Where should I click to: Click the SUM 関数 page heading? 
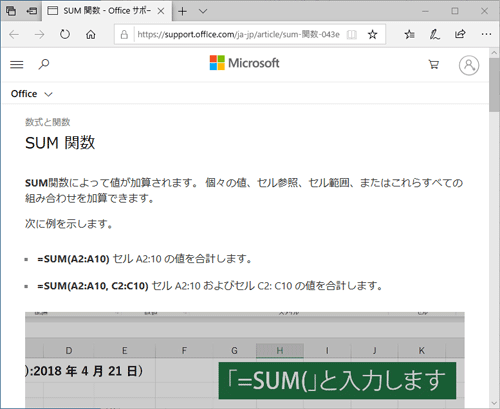click(60, 143)
